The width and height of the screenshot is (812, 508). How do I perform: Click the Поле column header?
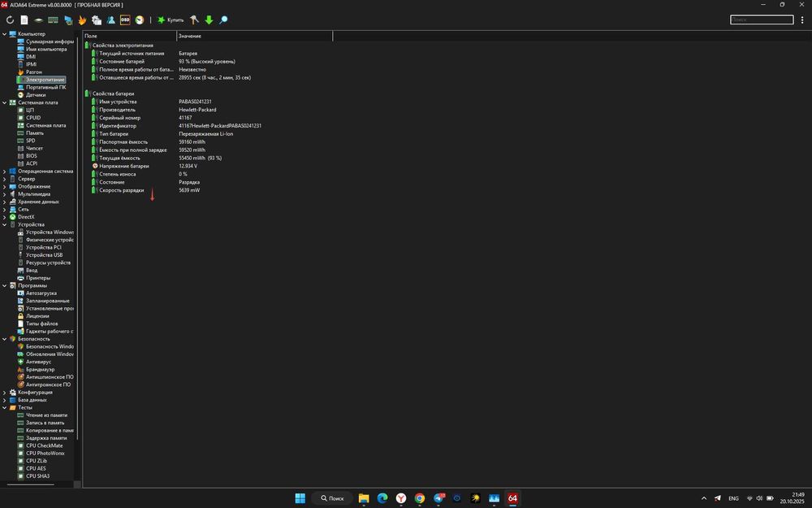[129, 36]
